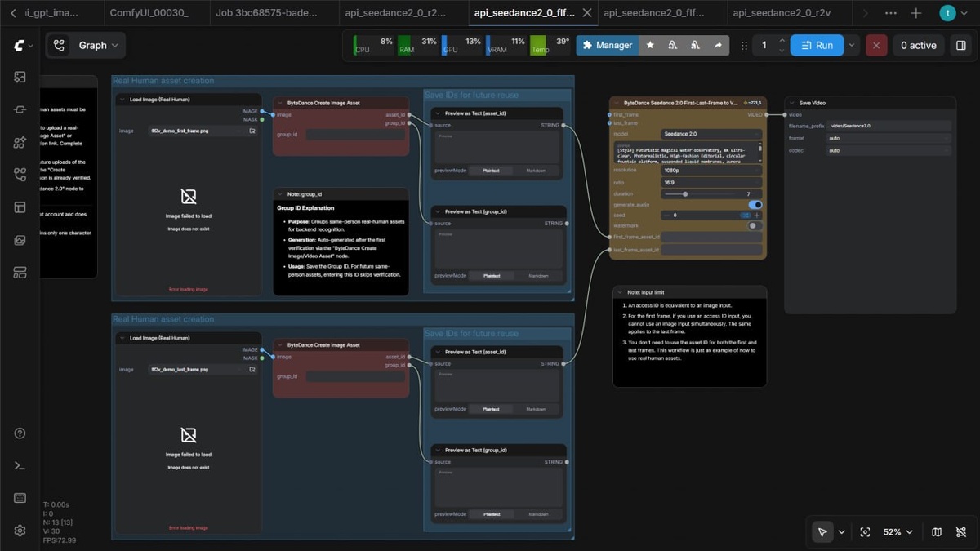
Task: Open the Node Library sidebar icon
Action: pyautogui.click(x=20, y=109)
